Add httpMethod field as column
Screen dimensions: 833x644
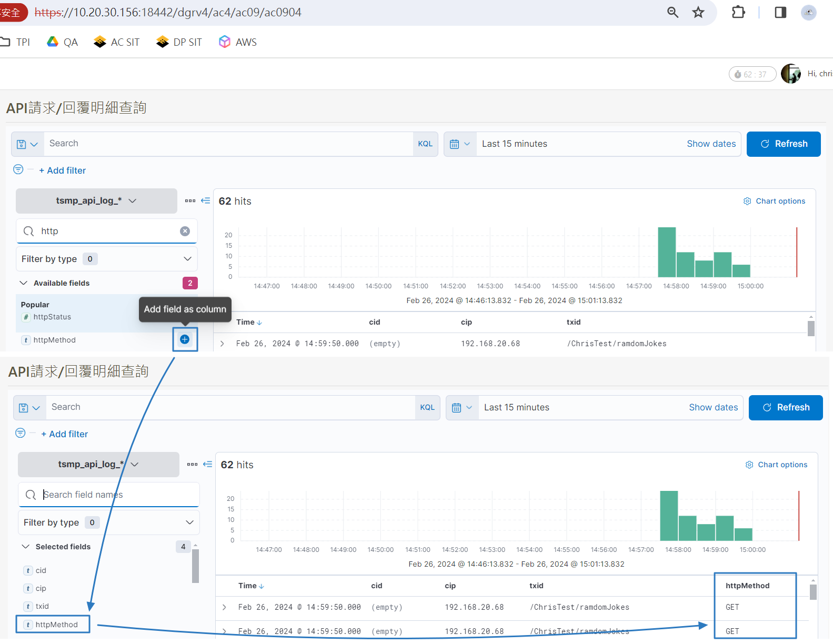tap(185, 339)
